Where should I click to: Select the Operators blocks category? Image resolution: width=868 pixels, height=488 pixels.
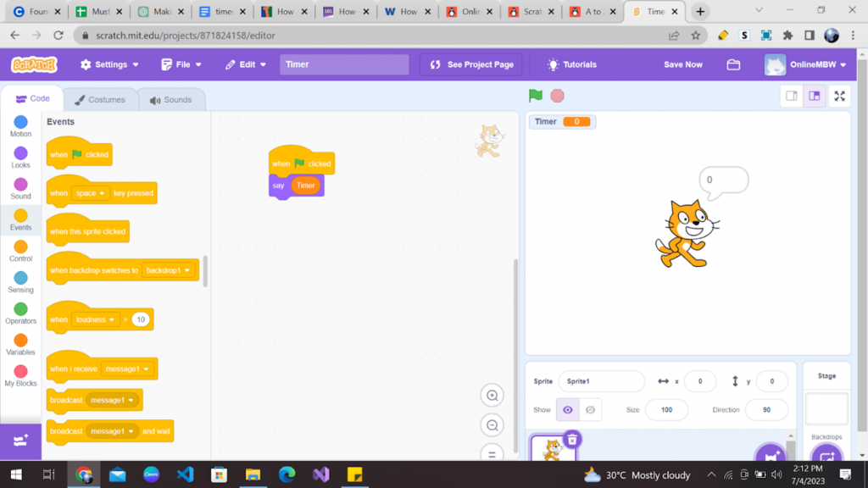click(19, 313)
